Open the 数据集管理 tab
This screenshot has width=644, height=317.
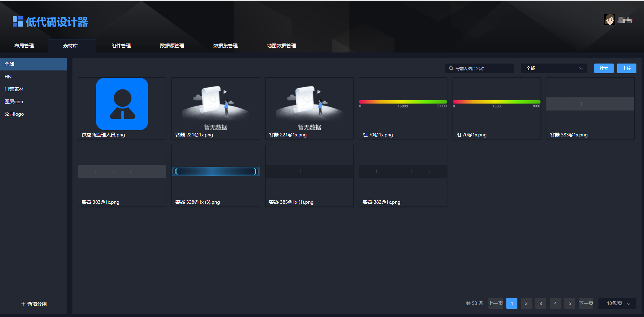click(226, 46)
